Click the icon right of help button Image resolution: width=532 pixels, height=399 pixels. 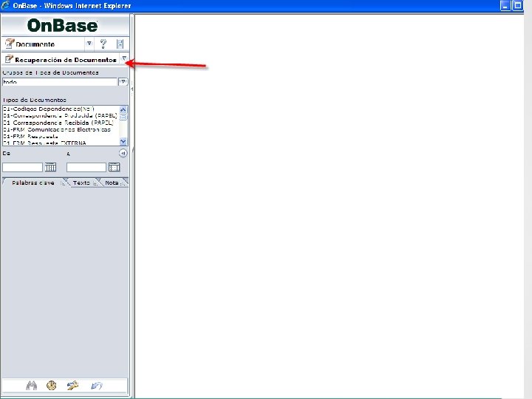pyautogui.click(x=120, y=44)
